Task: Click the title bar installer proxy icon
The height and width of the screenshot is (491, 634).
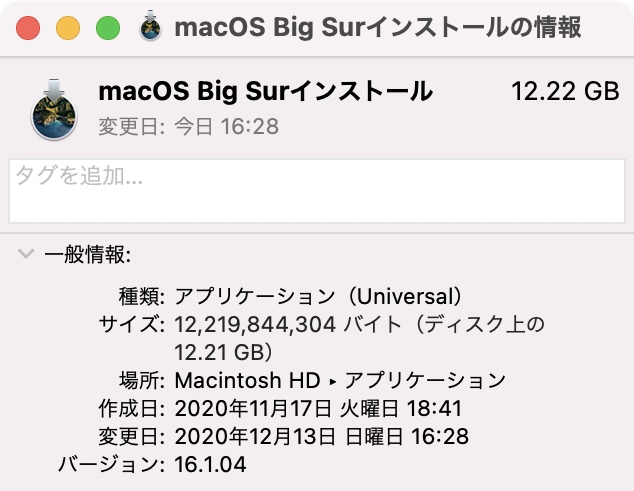Action: 150,26
